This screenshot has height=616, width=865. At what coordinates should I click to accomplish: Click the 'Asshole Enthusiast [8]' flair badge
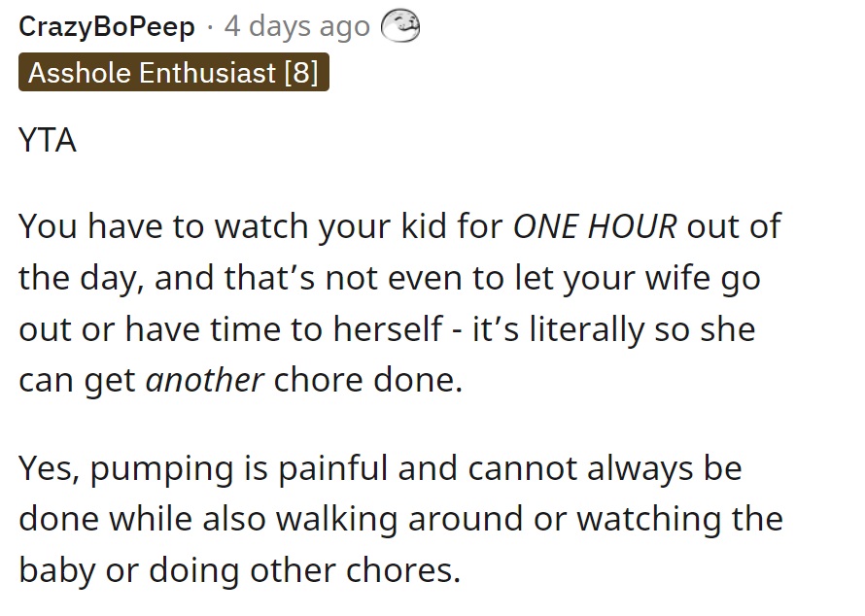174,72
